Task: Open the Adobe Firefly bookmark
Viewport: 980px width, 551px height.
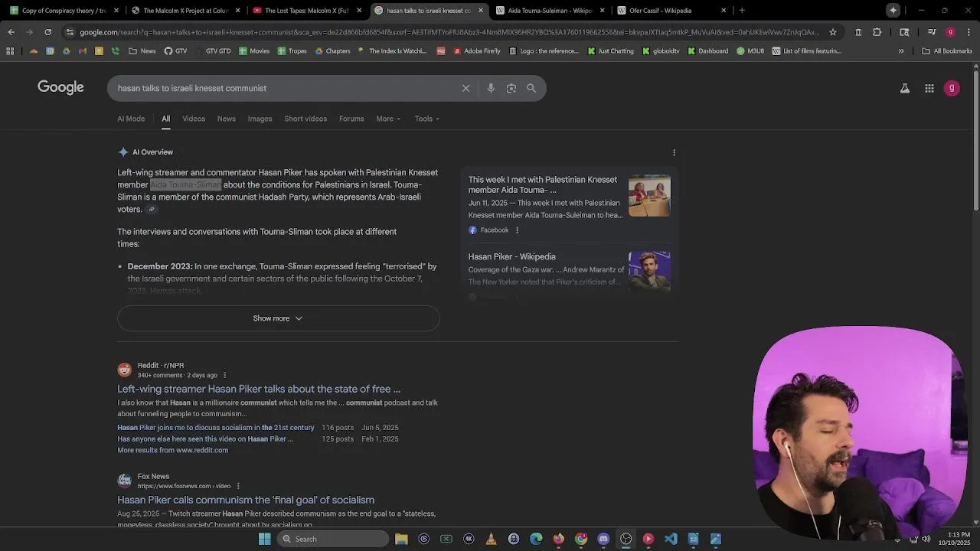Action: pyautogui.click(x=476, y=51)
